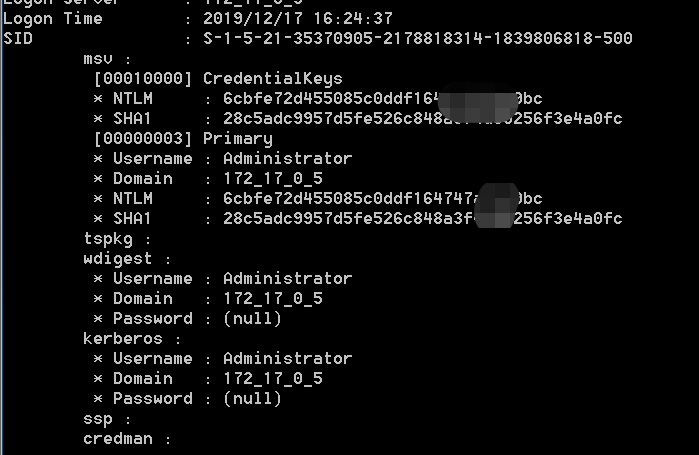The width and height of the screenshot is (699, 455).
Task: Click the Administrator username under wdigest
Action: pos(288,279)
